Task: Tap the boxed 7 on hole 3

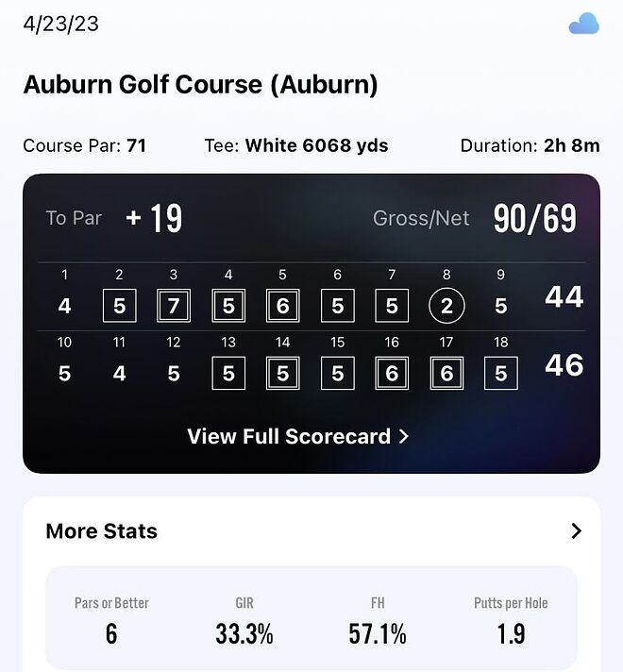Action: (174, 306)
